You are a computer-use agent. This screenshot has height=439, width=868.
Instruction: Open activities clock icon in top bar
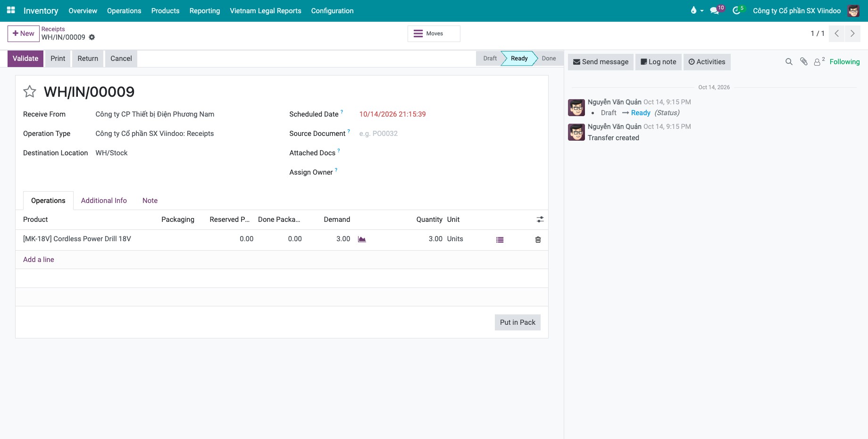738,10
